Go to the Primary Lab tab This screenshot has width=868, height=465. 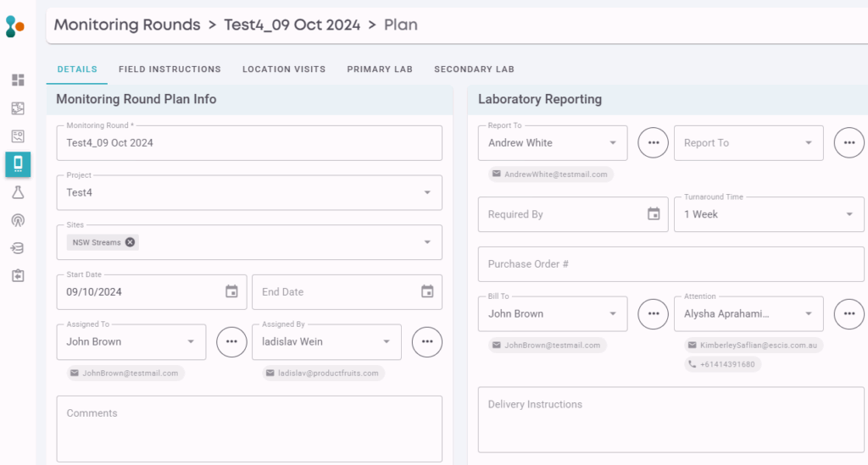pos(379,69)
